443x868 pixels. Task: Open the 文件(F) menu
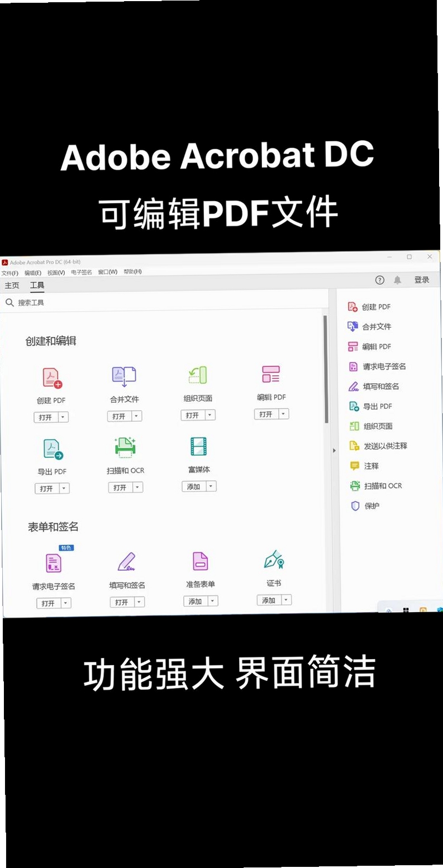click(9, 273)
